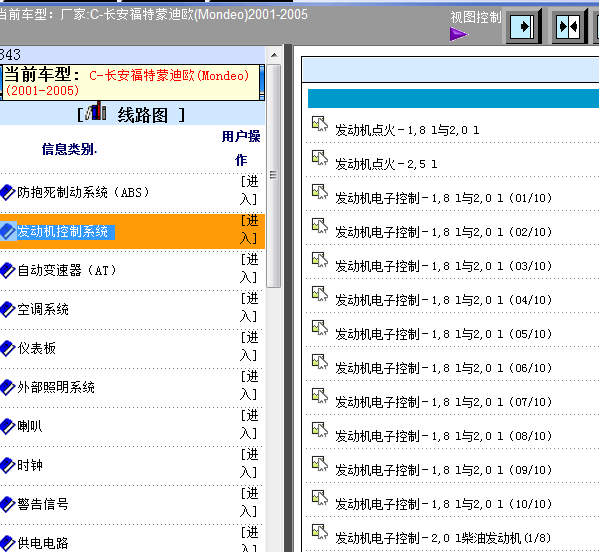
Task: Click book icon next to 防抱死制动系统（ABS）
Action: [x=7, y=192]
